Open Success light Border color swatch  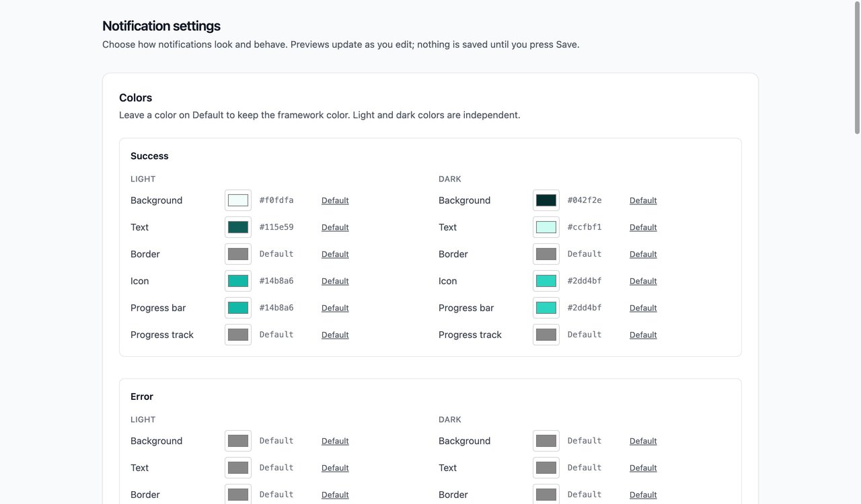coord(238,254)
